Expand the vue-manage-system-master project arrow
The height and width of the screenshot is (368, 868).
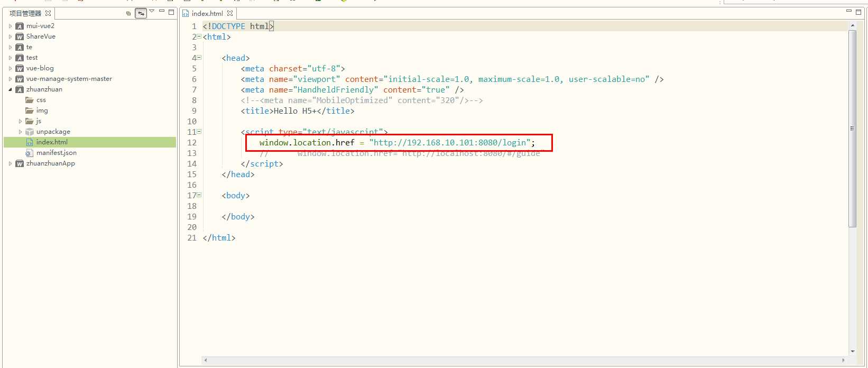point(10,79)
